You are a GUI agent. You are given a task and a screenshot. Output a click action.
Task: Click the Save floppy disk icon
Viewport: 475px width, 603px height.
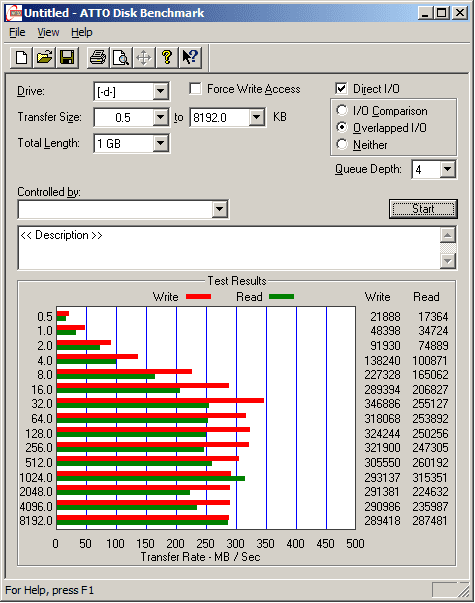pos(67,58)
